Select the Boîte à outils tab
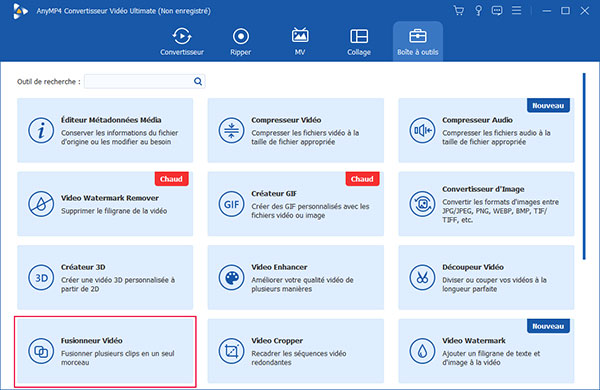600x390 pixels. point(417,41)
